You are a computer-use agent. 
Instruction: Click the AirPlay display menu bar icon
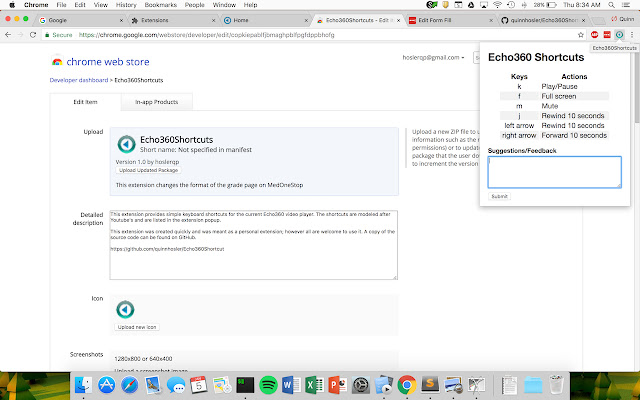tap(484, 5)
